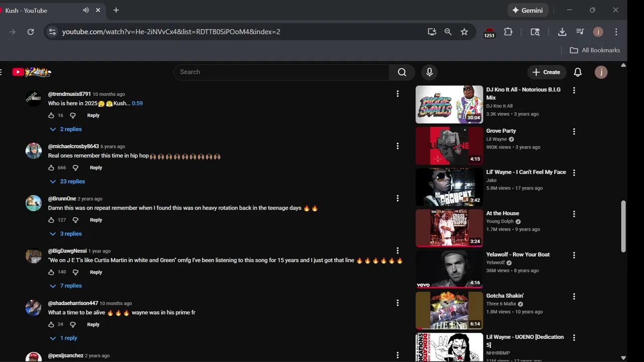Open Three 6 Mafia channel name
This screenshot has height=362, width=644.
(x=501, y=304)
